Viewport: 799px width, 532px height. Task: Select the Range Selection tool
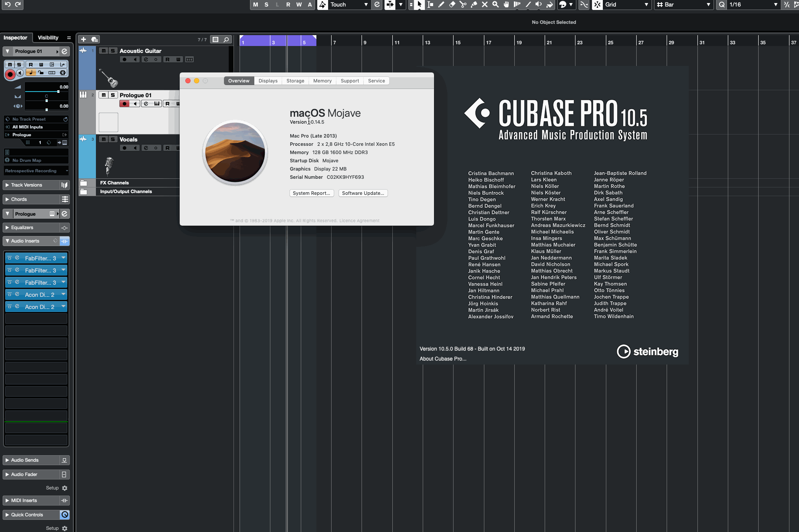[x=430, y=4]
